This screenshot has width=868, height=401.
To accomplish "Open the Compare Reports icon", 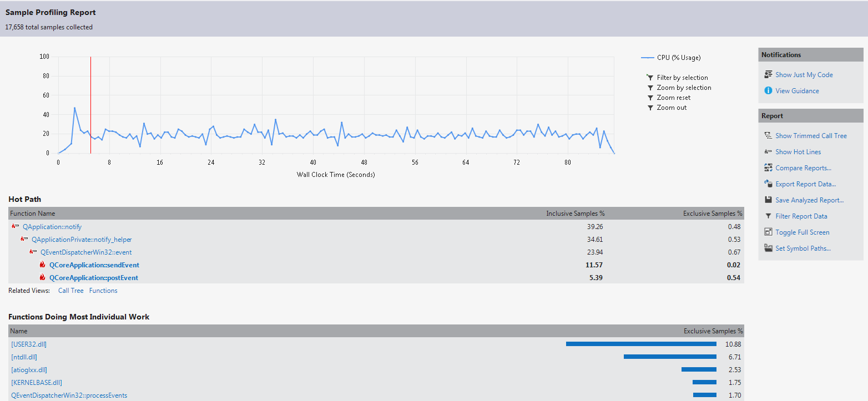I will point(768,167).
